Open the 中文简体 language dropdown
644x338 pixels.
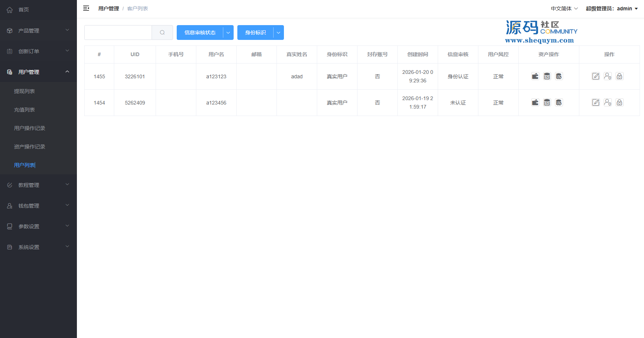(564, 8)
